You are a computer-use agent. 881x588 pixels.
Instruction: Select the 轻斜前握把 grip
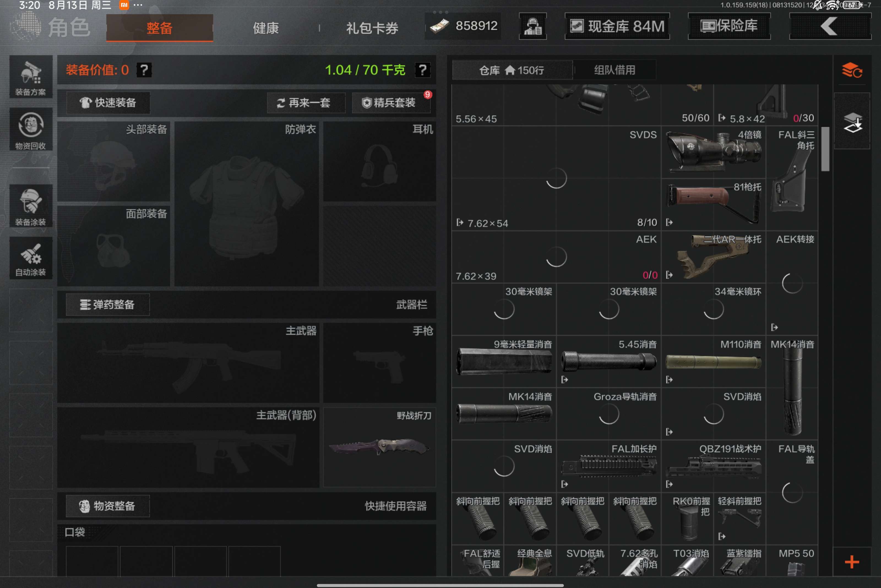(739, 519)
